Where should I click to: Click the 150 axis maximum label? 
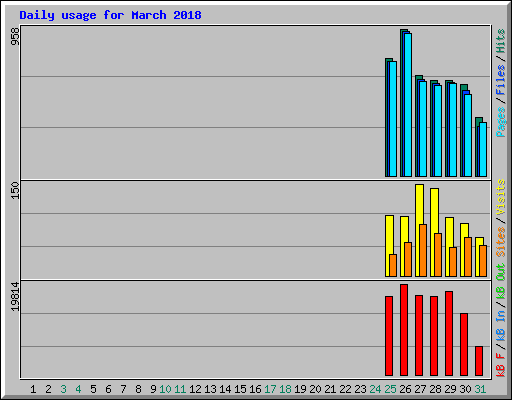pyautogui.click(x=15, y=191)
